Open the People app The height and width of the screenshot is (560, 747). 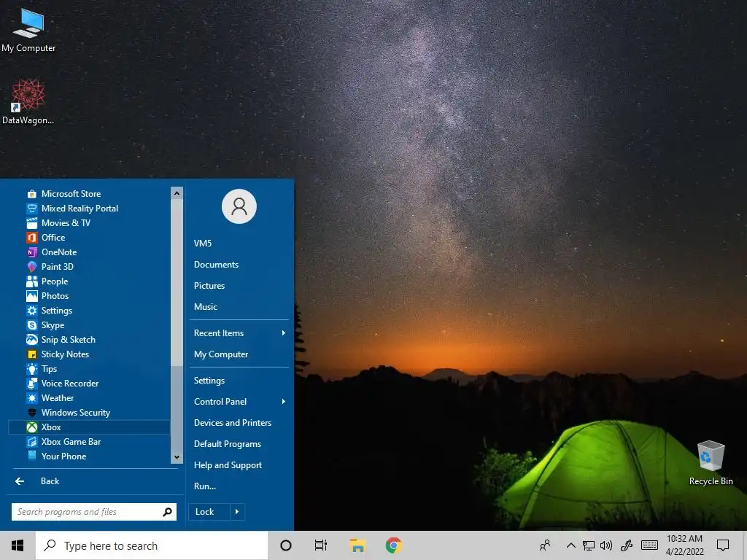[89, 281]
